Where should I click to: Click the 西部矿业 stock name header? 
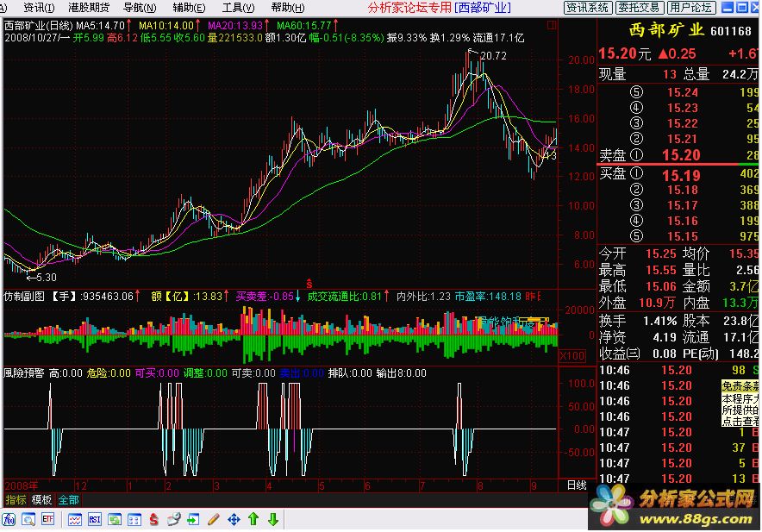666,30
